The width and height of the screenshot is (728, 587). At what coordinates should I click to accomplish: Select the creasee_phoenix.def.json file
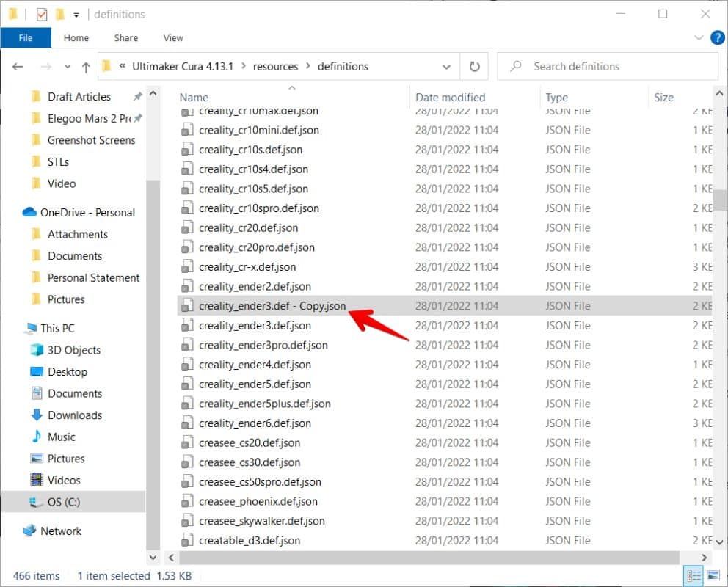click(445, 501)
